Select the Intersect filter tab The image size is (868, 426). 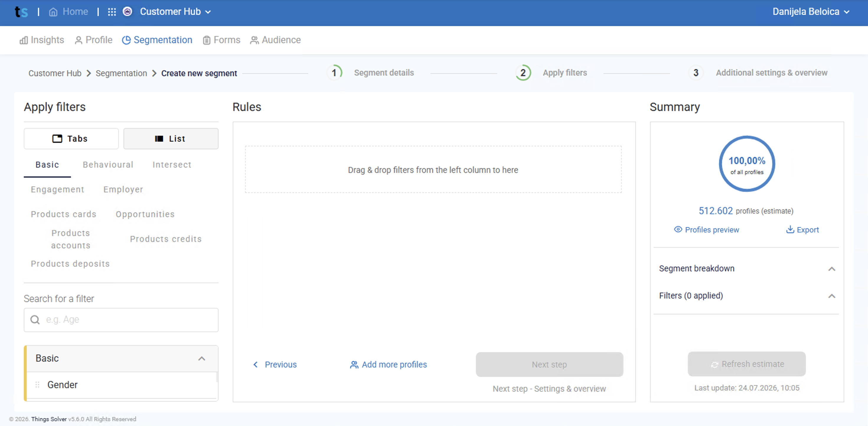[172, 165]
